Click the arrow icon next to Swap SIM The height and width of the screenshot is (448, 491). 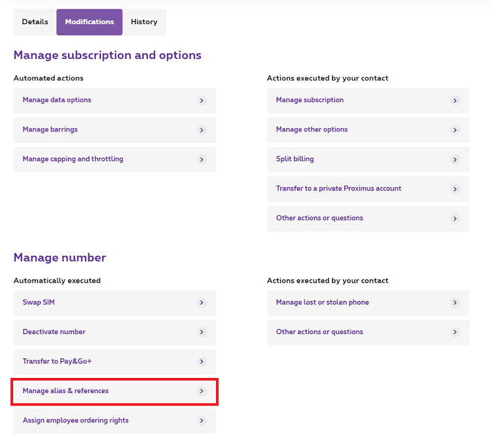pyautogui.click(x=202, y=303)
